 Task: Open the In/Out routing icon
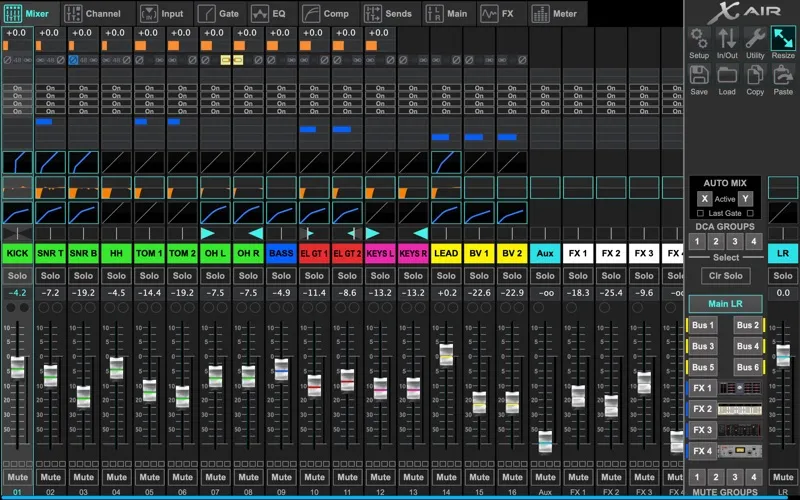[727, 38]
